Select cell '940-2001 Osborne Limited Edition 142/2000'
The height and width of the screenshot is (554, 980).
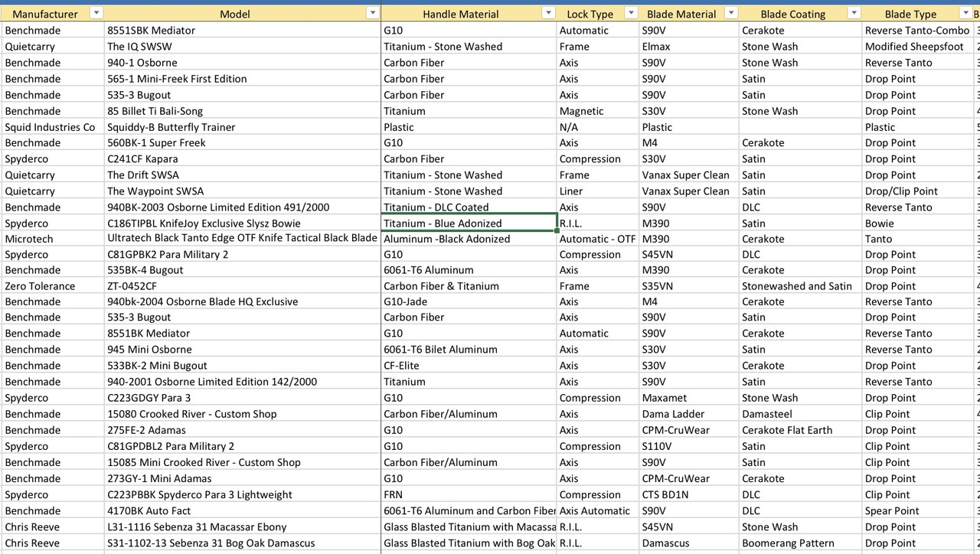(x=243, y=382)
